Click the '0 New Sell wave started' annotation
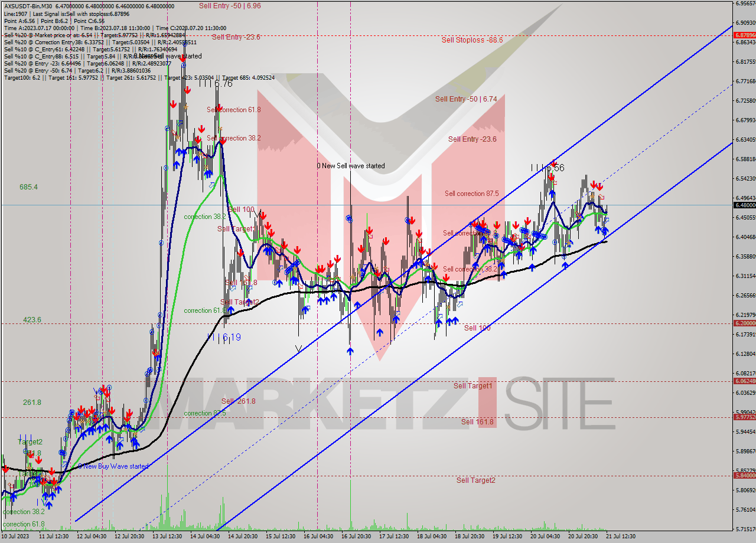The width and height of the screenshot is (756, 543). click(x=351, y=166)
